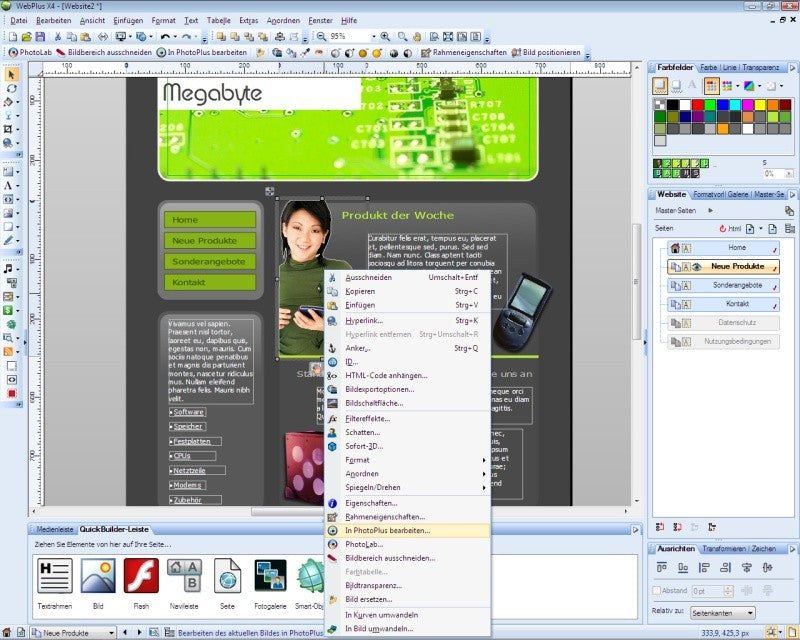Expand the Master-Seiten section arrow

click(710, 210)
